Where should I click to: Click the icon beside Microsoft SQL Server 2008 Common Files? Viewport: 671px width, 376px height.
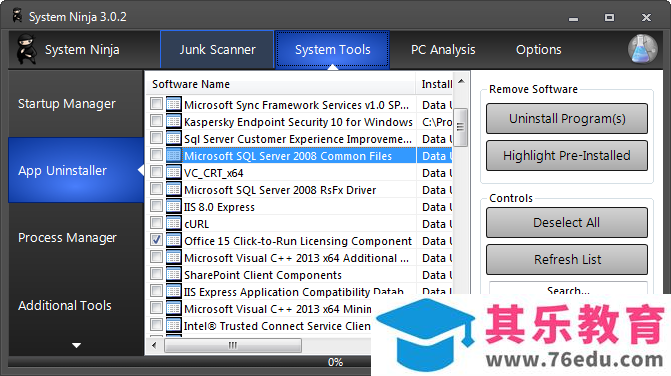click(173, 155)
